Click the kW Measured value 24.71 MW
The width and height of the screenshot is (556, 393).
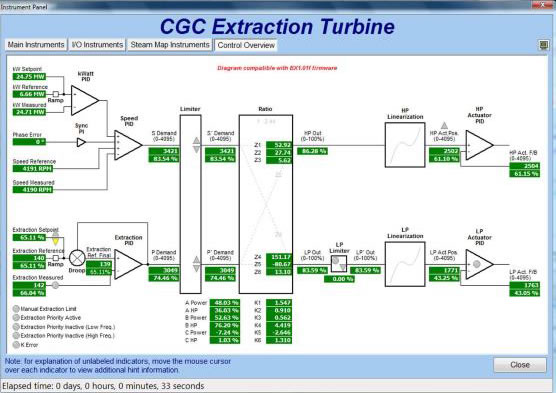tap(29, 112)
